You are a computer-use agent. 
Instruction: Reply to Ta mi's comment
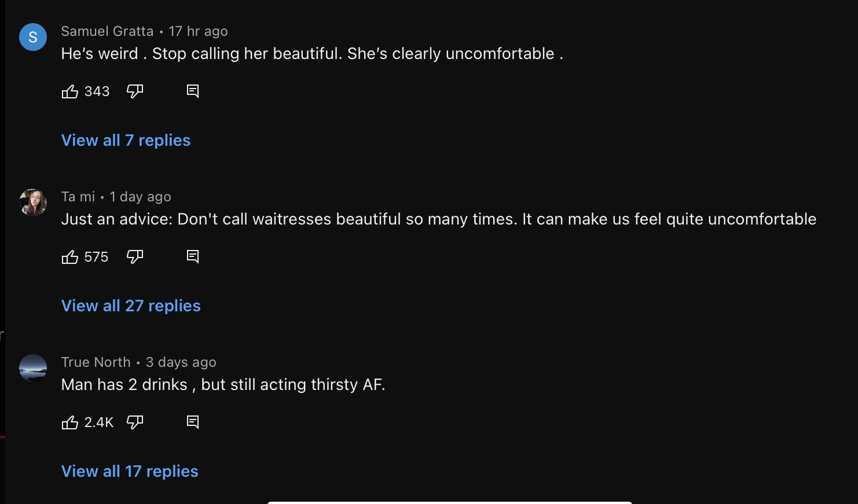[193, 257]
